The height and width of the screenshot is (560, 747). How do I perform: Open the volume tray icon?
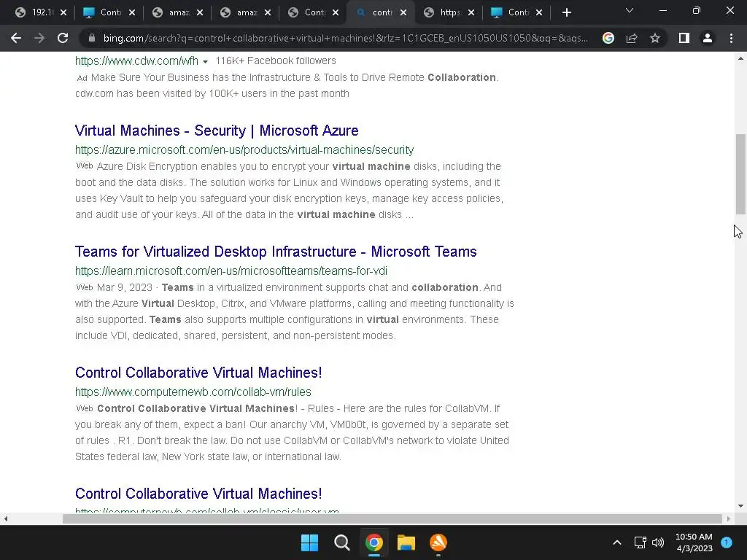(x=658, y=542)
